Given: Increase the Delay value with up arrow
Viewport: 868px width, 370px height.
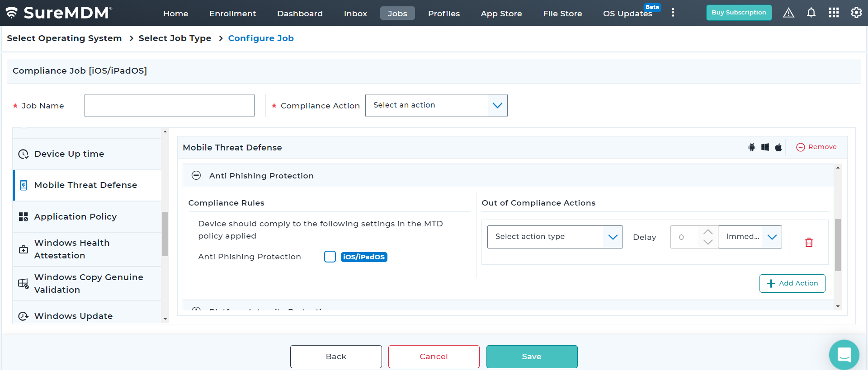Looking at the screenshot, I should tap(708, 232).
